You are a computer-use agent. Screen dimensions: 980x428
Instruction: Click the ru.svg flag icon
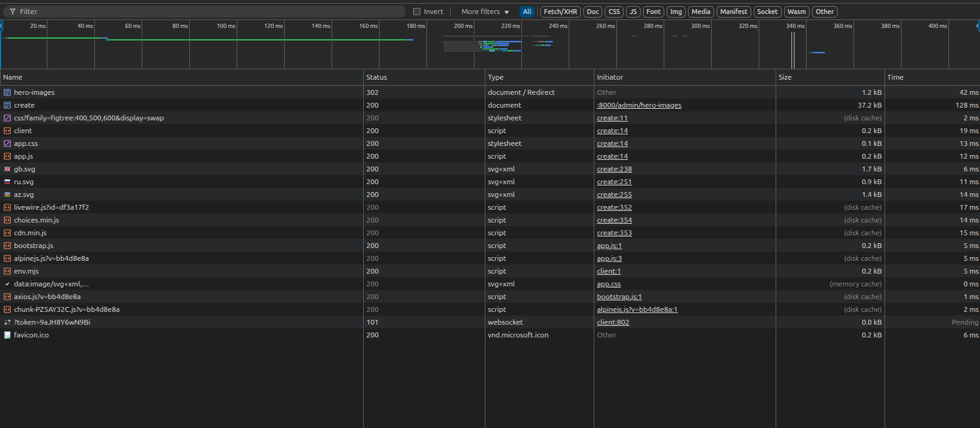click(x=7, y=182)
